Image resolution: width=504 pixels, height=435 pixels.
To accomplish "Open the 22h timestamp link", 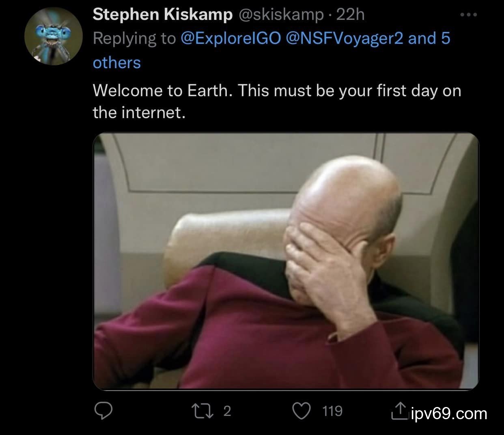I will coord(351,15).
